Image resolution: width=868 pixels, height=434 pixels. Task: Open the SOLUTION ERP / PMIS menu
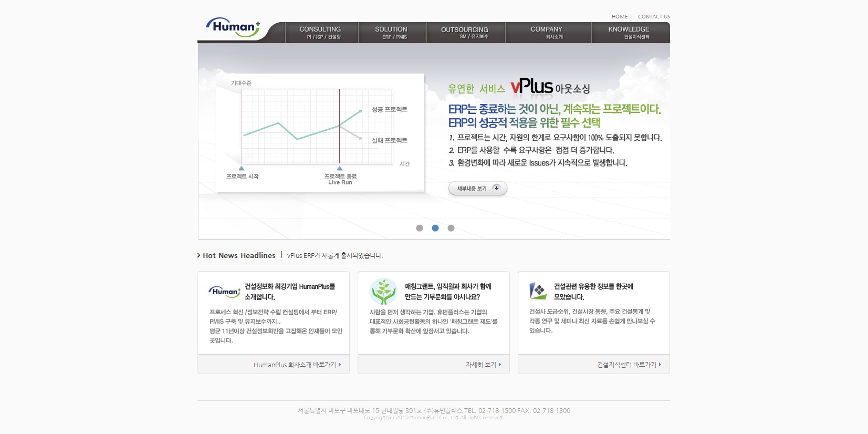(392, 33)
